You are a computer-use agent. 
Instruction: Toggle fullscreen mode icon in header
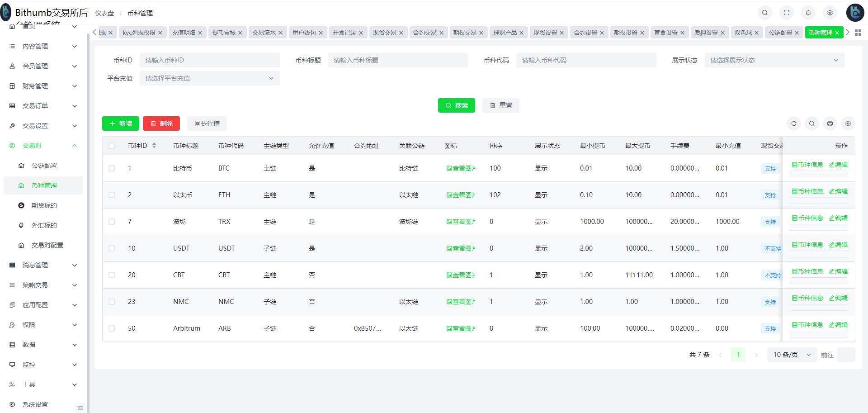[x=786, y=13]
